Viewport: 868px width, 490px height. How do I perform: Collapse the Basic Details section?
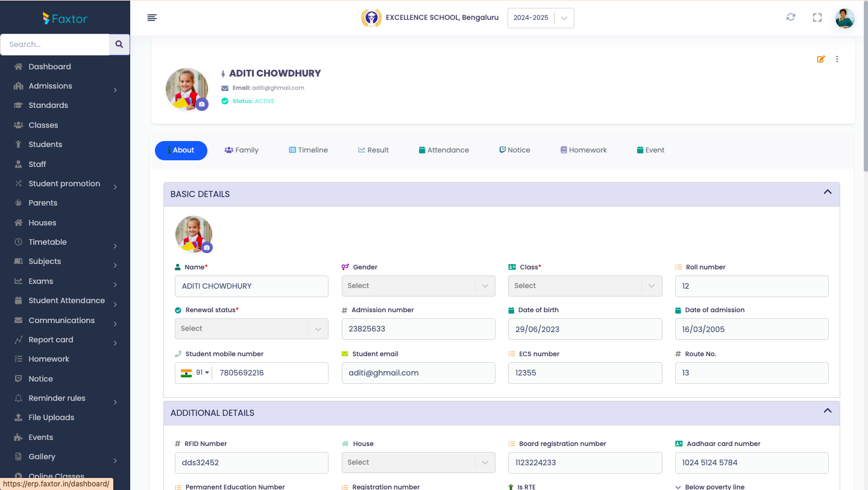coord(828,192)
